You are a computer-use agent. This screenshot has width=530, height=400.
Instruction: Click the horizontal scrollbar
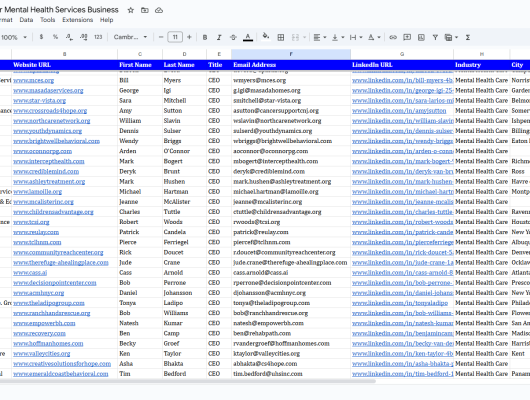[188, 381]
